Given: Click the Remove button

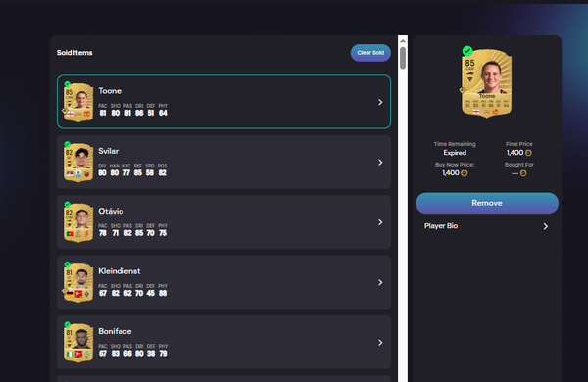Looking at the screenshot, I should point(487,203).
